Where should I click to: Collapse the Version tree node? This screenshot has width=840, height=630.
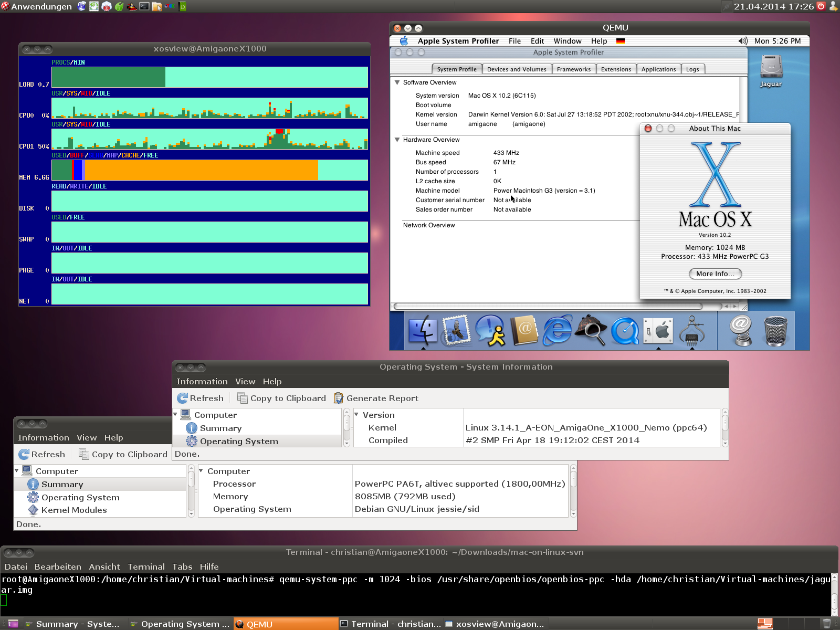click(x=357, y=415)
